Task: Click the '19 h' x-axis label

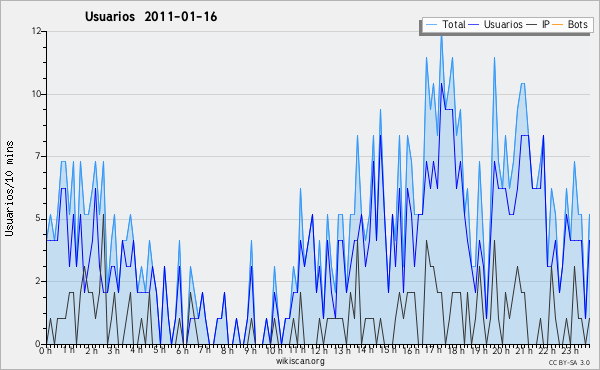Action: pos(479,350)
